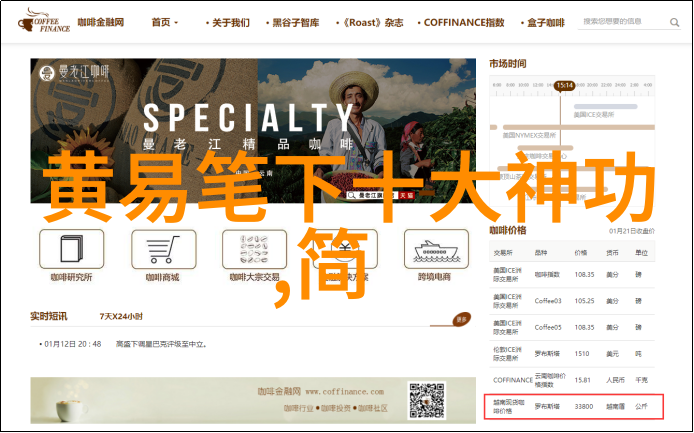Image resolution: width=694 pixels, height=433 pixels.
Task: Click the www.coffinance.com link in bottom banner
Action: (x=344, y=391)
